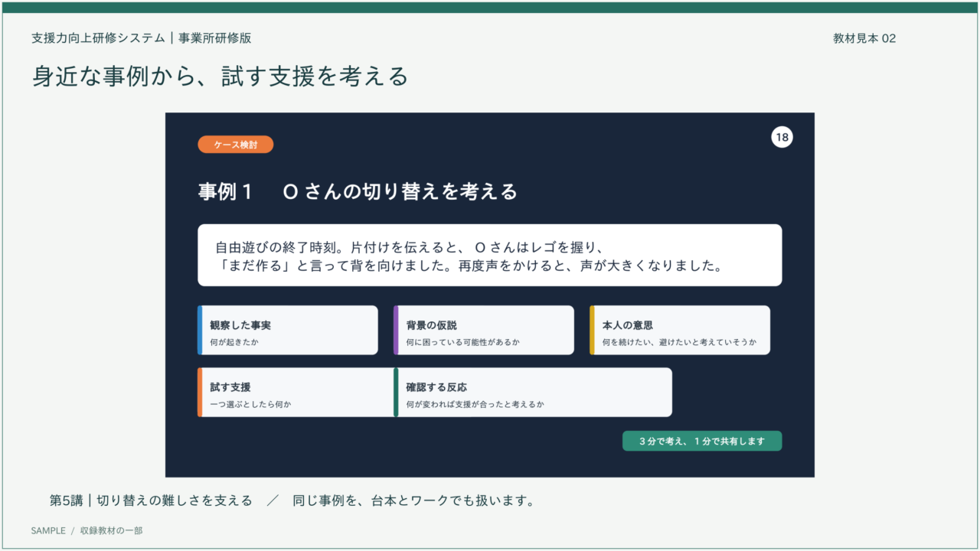This screenshot has width=980, height=551.
Task: Click the case description text box about レゴ
Action: tap(490, 256)
